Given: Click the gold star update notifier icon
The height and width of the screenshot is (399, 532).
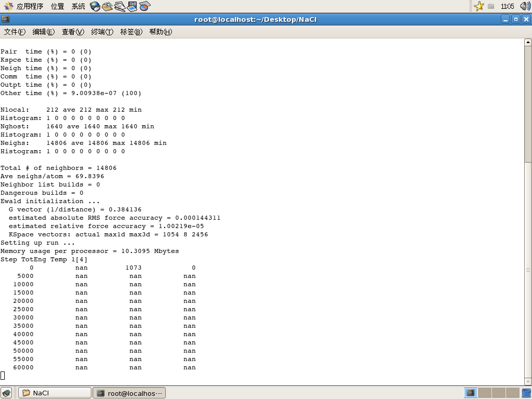Looking at the screenshot, I should (478, 6).
